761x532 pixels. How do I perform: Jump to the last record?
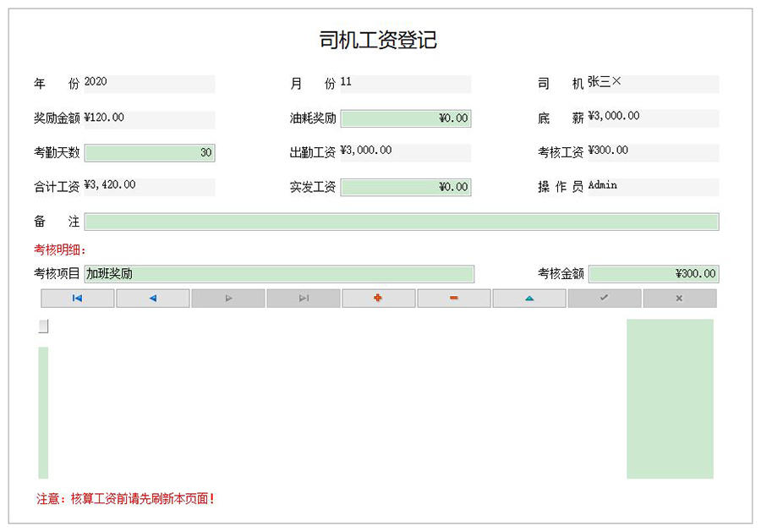coord(303,298)
